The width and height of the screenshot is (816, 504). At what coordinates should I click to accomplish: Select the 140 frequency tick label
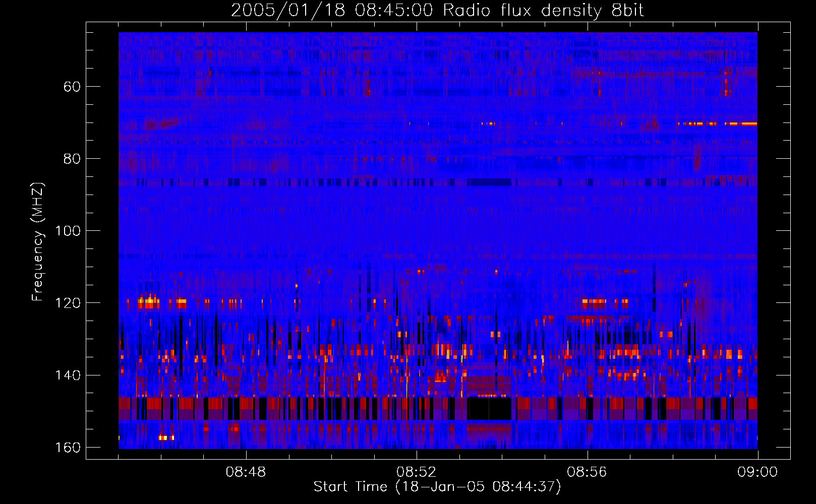(68, 375)
